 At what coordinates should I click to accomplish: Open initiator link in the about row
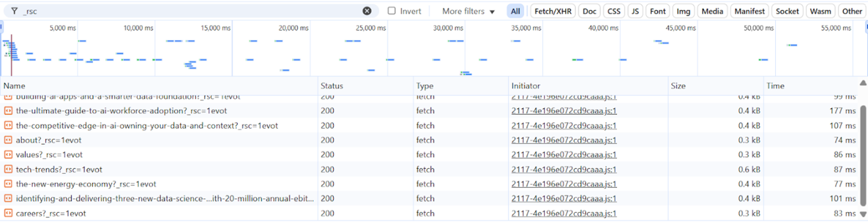564,140
